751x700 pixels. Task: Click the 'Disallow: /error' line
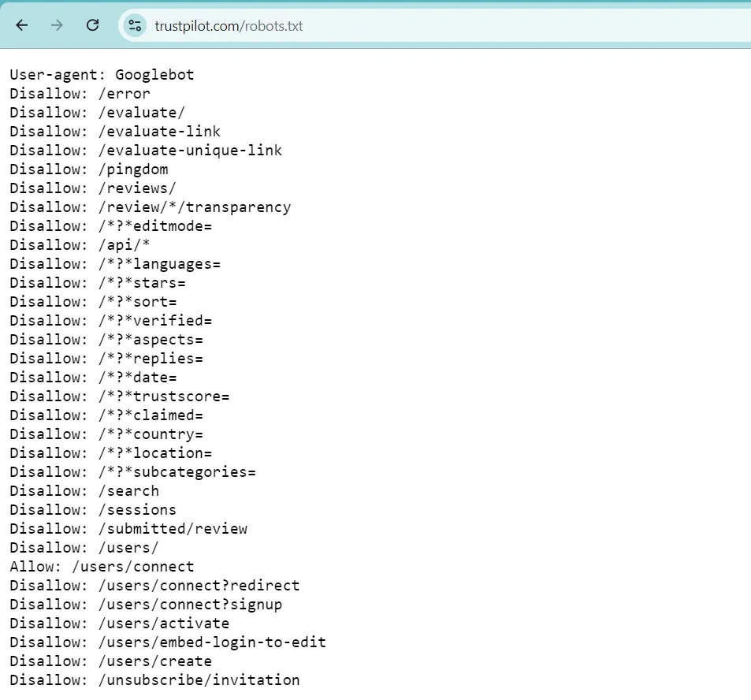(80, 94)
